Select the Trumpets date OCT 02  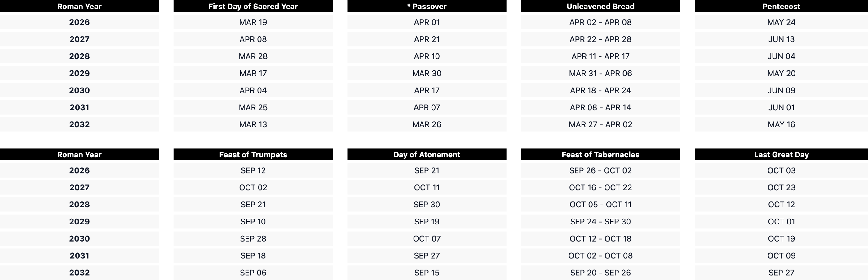pos(253,187)
